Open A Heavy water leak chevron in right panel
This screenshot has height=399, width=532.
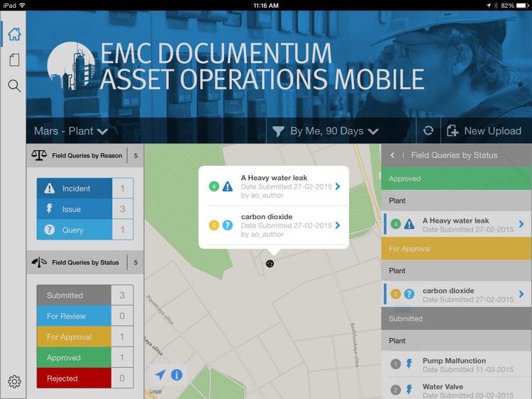521,224
